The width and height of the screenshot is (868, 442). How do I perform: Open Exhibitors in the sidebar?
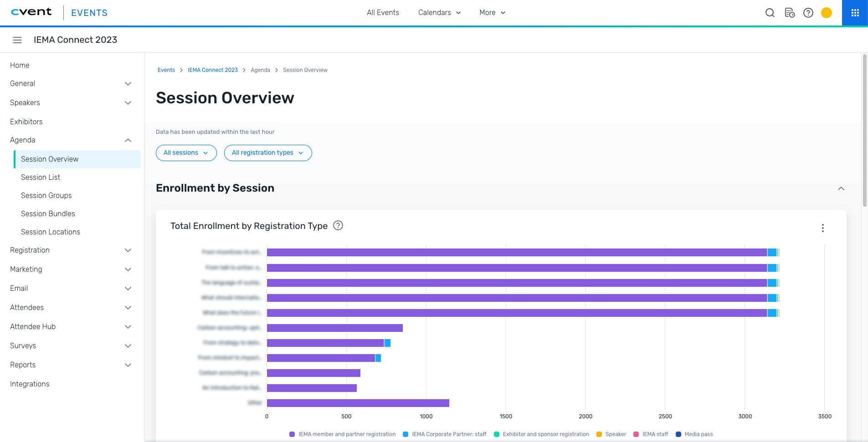coord(26,122)
